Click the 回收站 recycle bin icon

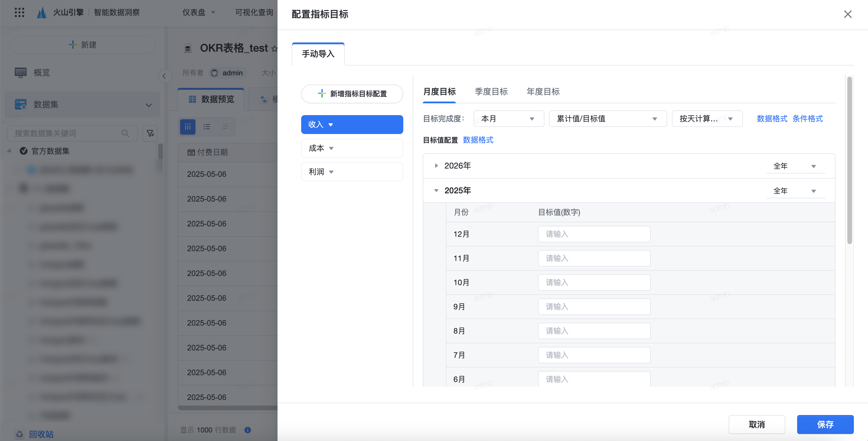click(19, 434)
